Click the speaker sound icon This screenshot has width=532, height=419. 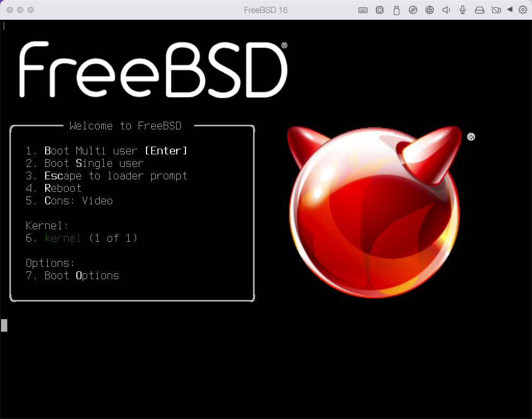coord(446,10)
